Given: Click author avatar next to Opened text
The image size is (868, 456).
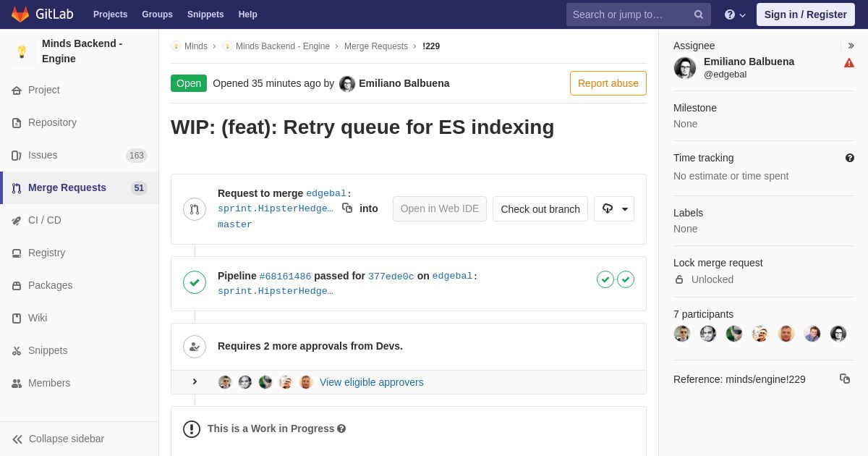Looking at the screenshot, I should (x=347, y=83).
